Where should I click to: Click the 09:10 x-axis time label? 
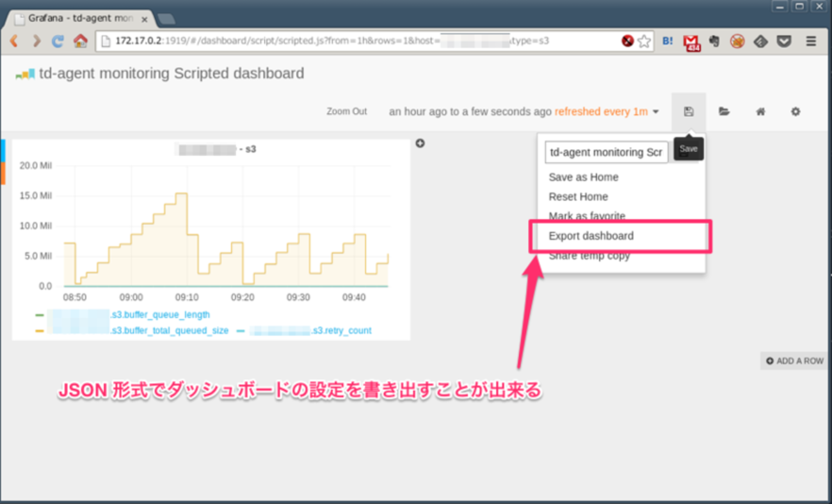pyautogui.click(x=188, y=297)
